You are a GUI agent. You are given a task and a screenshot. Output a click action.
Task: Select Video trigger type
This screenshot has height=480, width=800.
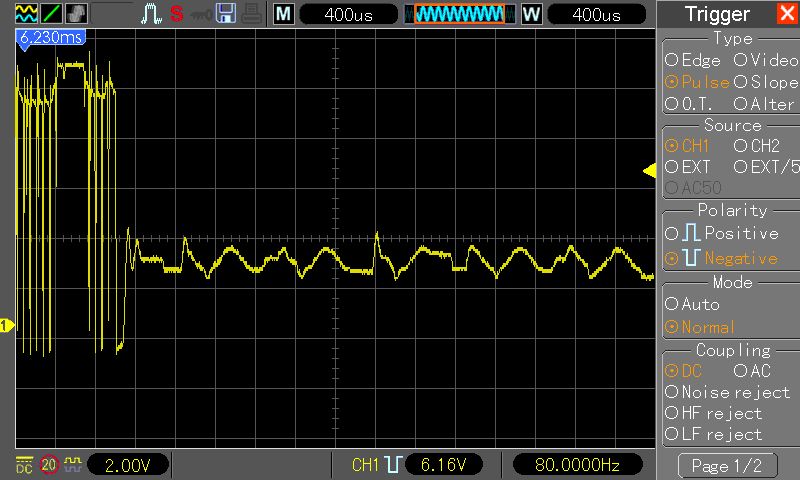pyautogui.click(x=766, y=60)
